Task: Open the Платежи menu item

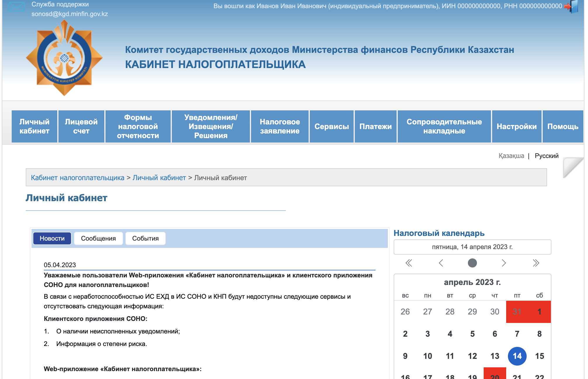Action: tap(375, 126)
